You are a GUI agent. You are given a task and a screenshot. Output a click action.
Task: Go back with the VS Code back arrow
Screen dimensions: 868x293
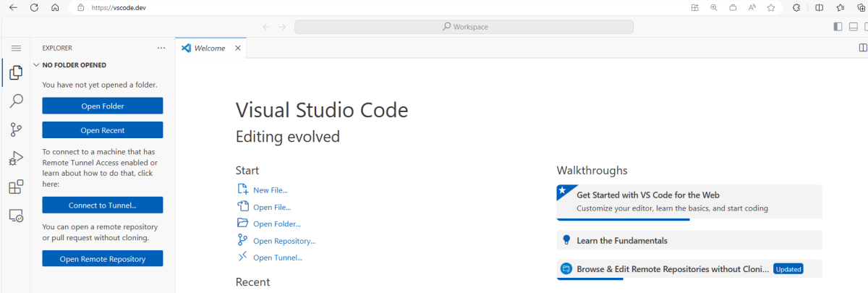tap(266, 27)
